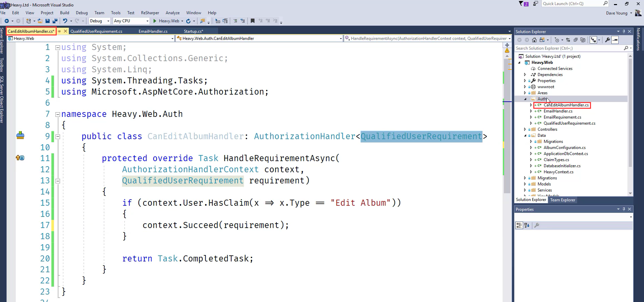
Task: Open the Heavy.Web project navigation dropdown
Action: 91,39
